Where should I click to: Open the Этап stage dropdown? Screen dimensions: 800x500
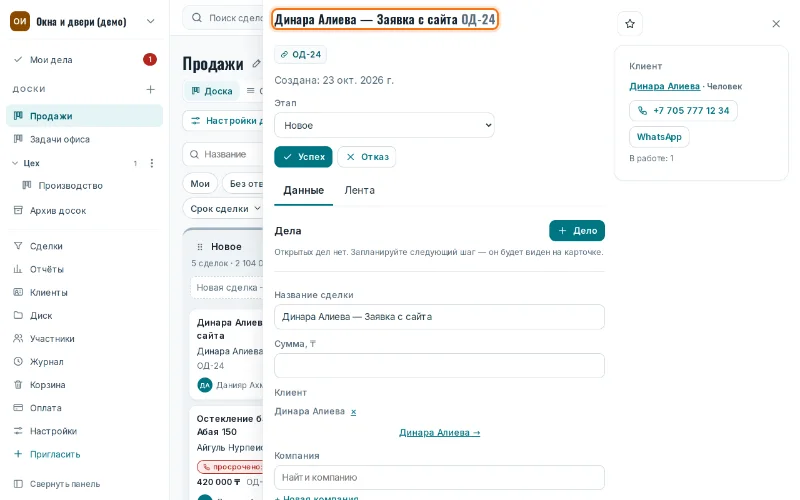384,125
